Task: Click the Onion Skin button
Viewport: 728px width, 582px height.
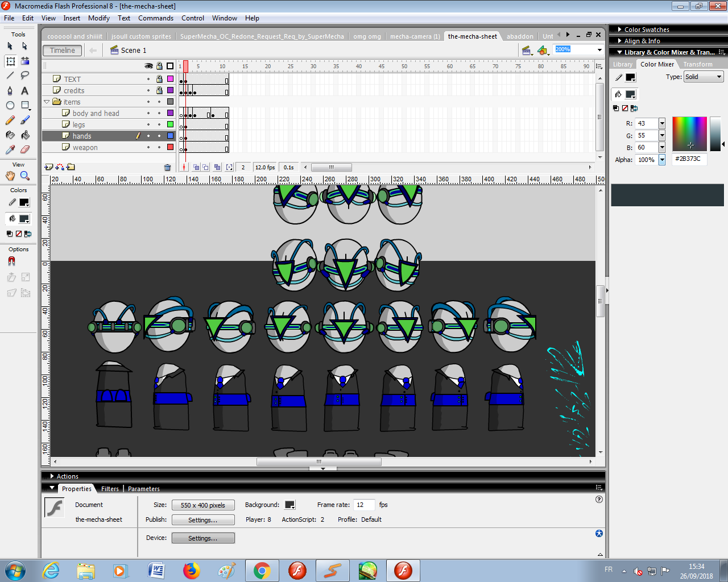Action: (196, 167)
